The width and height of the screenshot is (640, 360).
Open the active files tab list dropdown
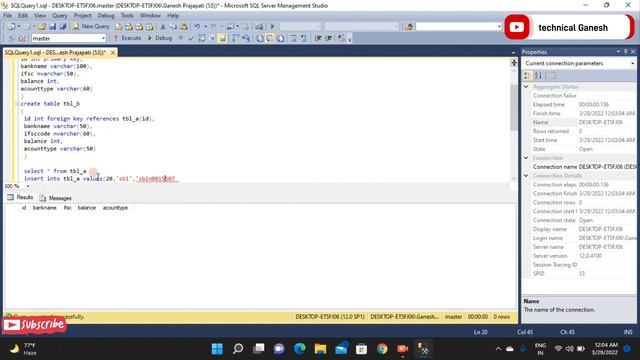point(513,52)
